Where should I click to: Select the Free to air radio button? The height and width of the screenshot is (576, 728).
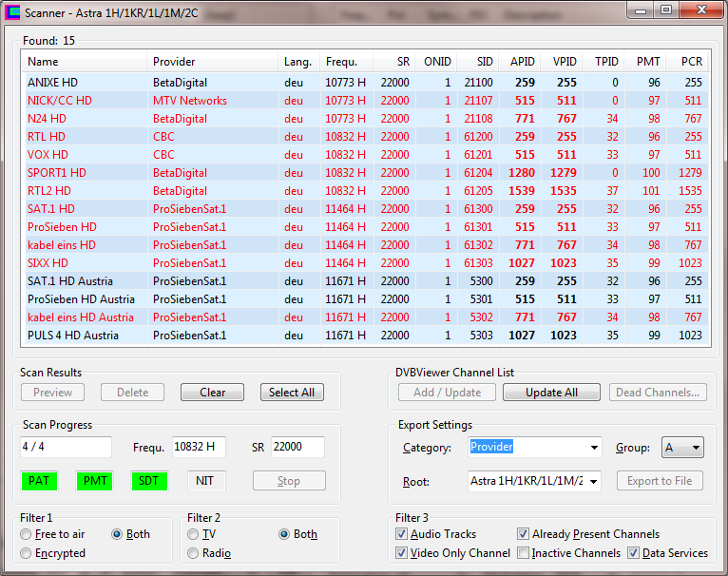[26, 534]
